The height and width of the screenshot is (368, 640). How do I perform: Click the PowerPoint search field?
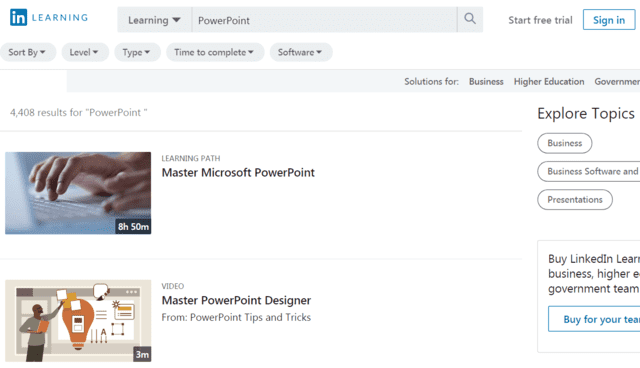point(324,20)
